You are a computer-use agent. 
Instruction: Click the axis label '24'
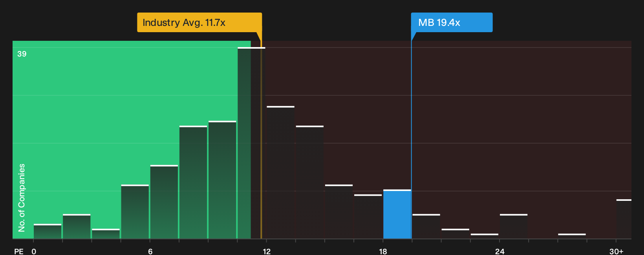point(499,251)
